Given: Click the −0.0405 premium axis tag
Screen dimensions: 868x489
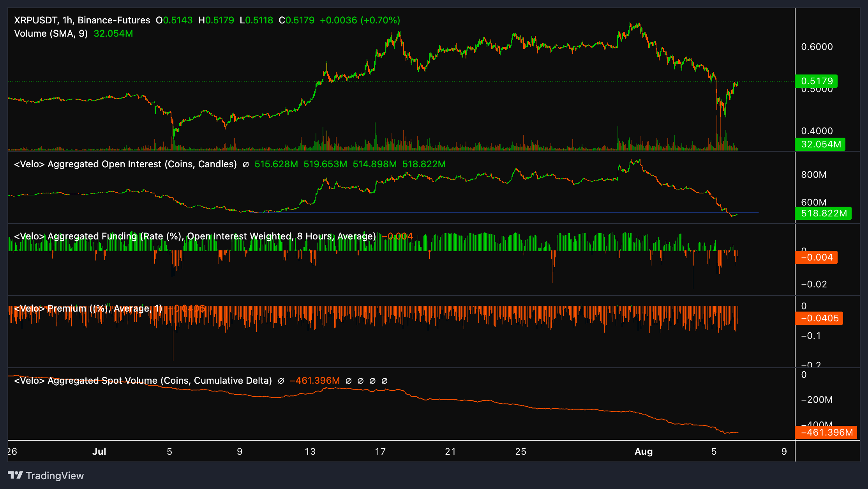Looking at the screenshot, I should coord(819,318).
